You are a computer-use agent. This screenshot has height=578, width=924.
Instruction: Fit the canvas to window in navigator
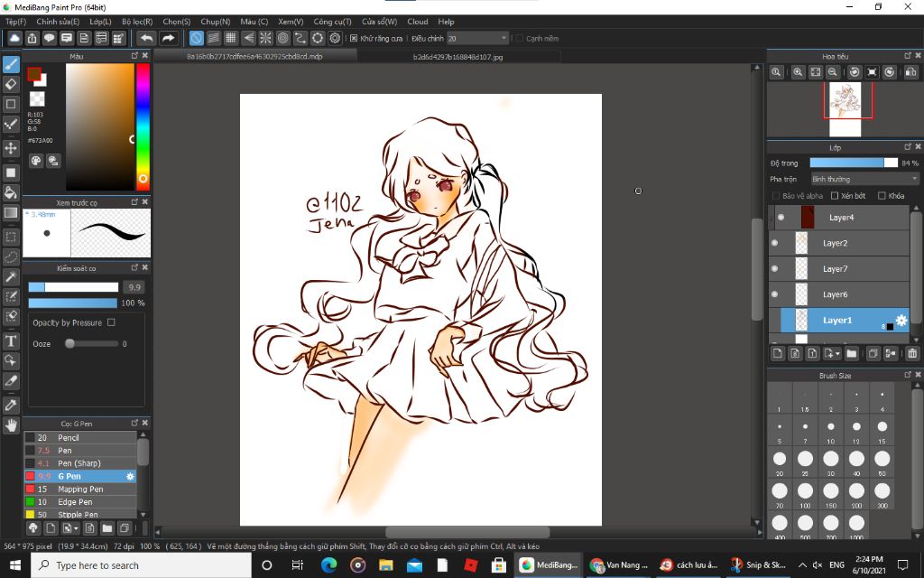coord(815,72)
